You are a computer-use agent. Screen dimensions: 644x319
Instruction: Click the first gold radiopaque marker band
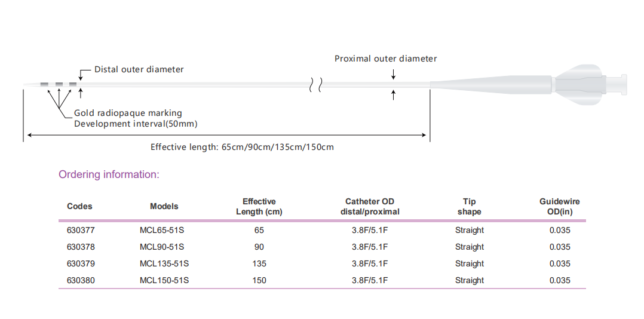point(44,85)
